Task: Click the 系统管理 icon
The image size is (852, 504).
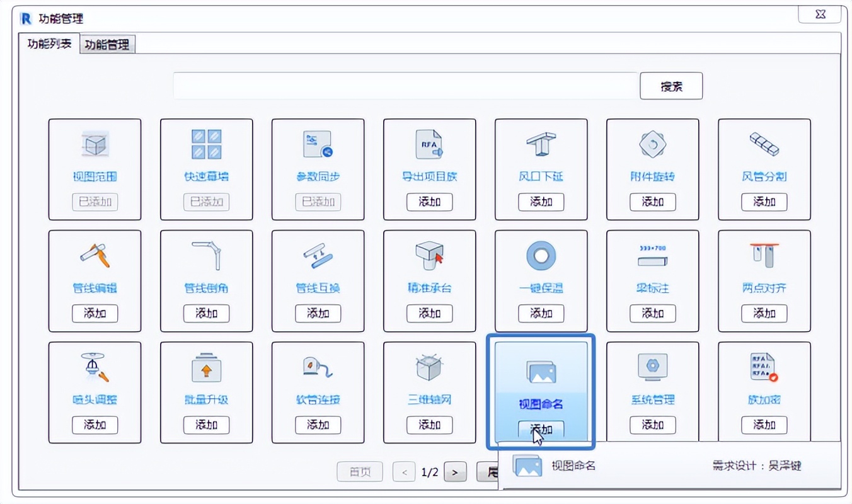Action: [653, 367]
